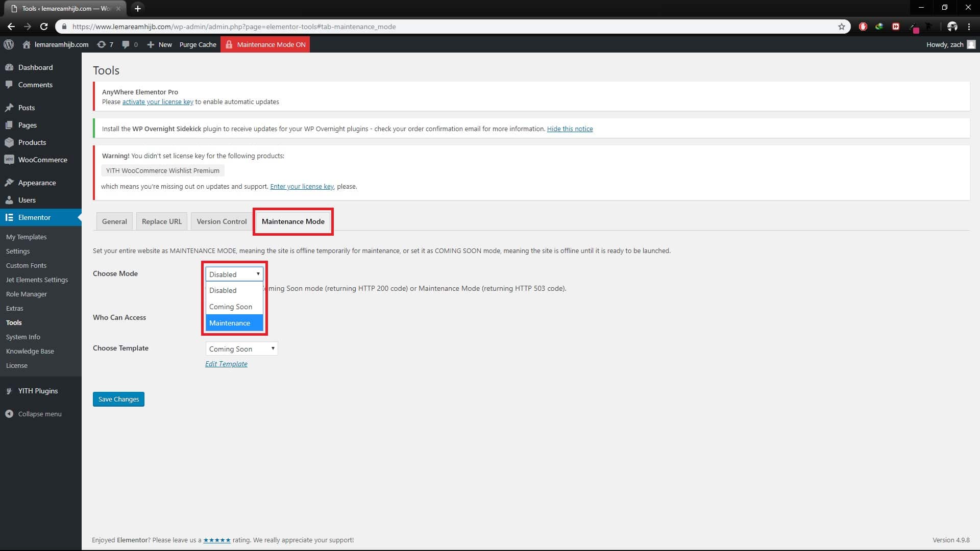Open the 7 pending updates icon
The width and height of the screenshot is (980, 551).
coord(105,44)
